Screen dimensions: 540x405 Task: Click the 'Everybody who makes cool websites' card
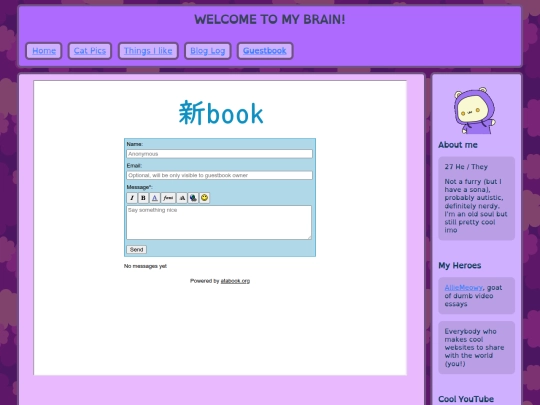pyautogui.click(x=476, y=347)
